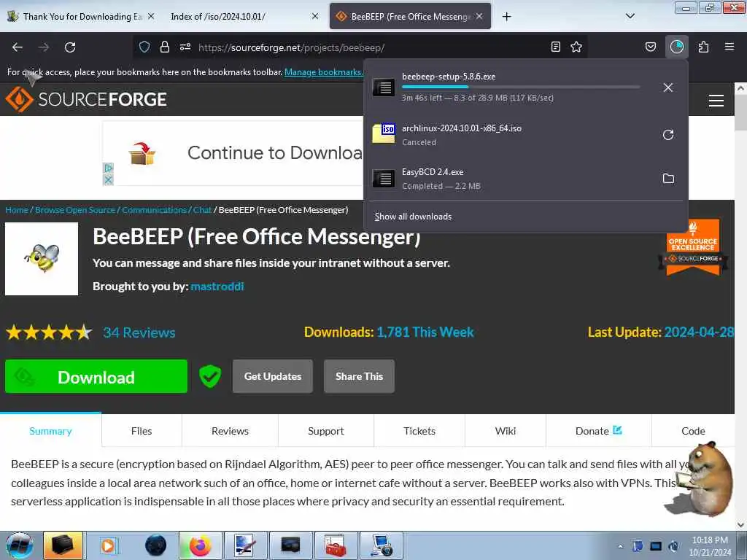The width and height of the screenshot is (747, 560).
Task: Toggle reader view icon
Action: (x=555, y=47)
